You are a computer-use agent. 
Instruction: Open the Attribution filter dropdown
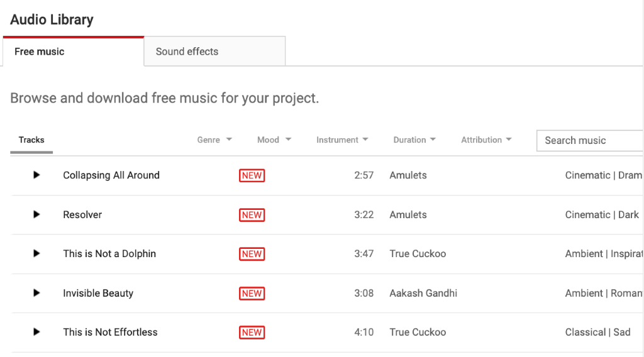pos(486,140)
